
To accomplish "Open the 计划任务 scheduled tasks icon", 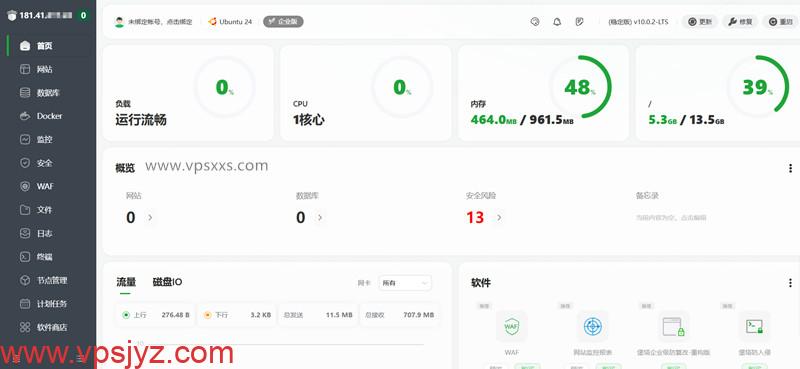I will click(24, 304).
